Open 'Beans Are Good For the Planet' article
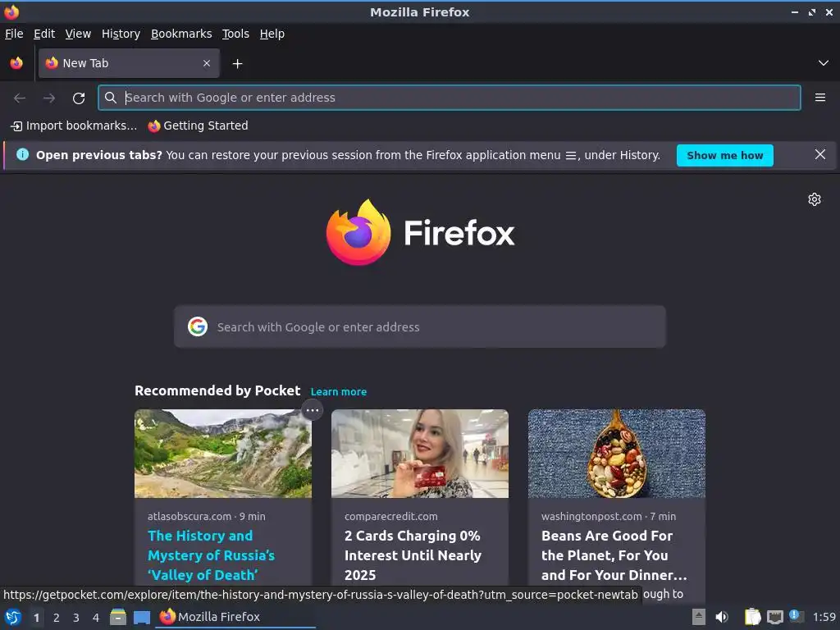 [614, 555]
